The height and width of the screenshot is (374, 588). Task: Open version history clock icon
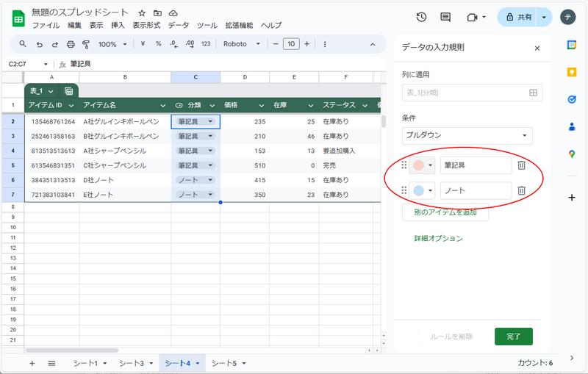(421, 17)
